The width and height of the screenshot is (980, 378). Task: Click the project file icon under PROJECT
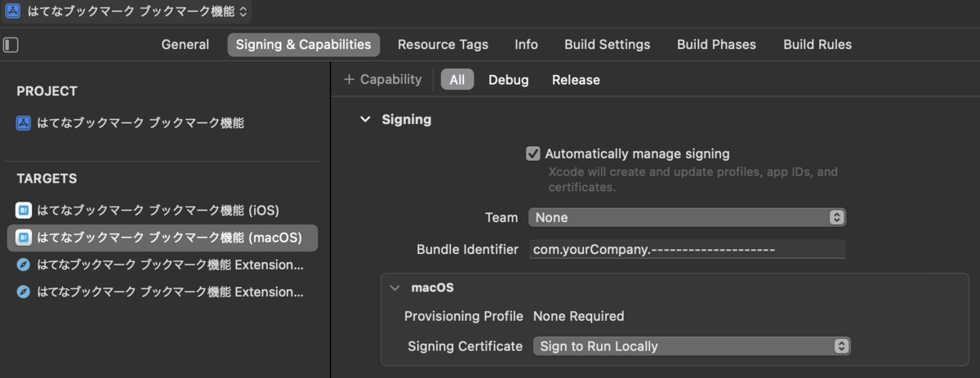[24, 123]
